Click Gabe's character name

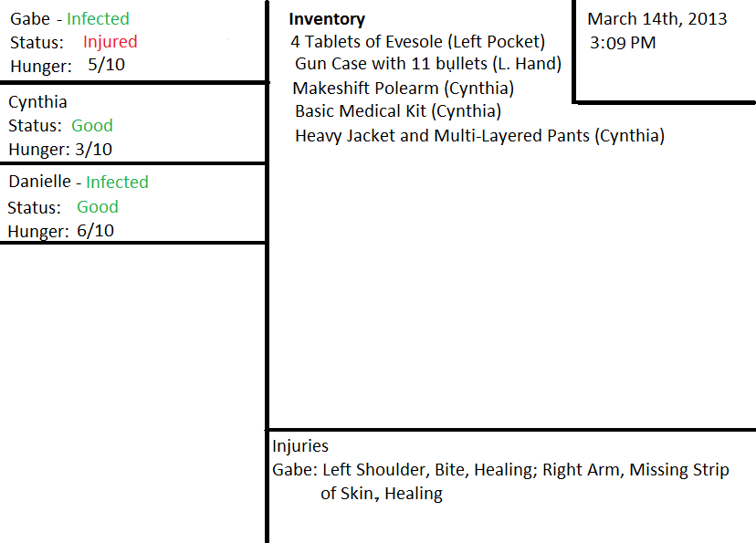click(x=30, y=18)
